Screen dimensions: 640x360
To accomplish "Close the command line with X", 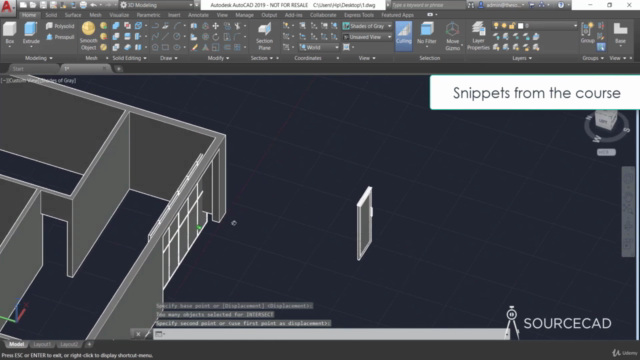I will pyautogui.click(x=138, y=334).
